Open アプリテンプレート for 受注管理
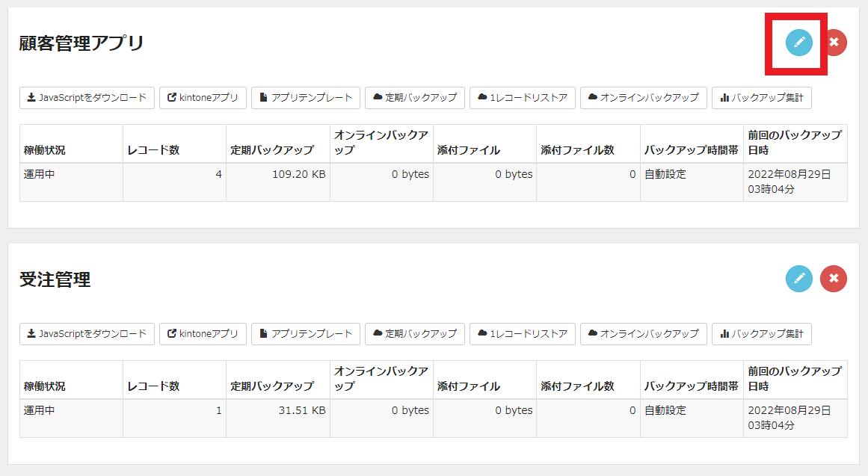 (x=306, y=334)
